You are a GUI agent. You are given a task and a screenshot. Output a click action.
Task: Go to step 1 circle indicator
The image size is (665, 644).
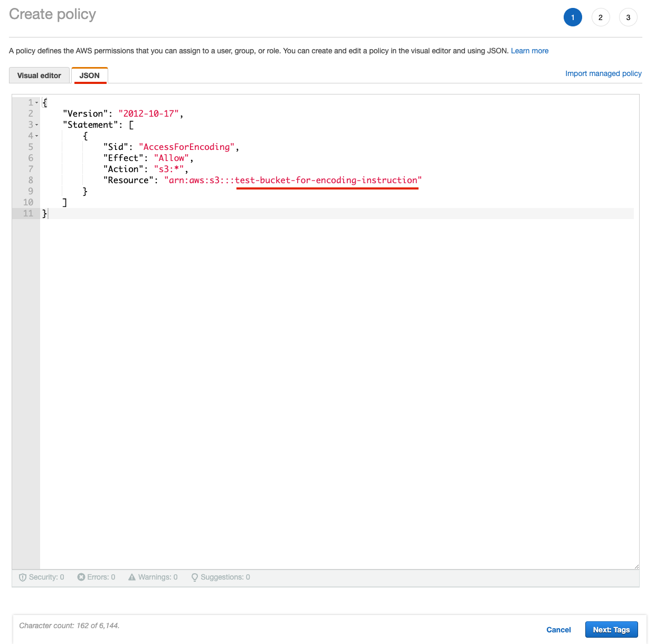coord(573,17)
